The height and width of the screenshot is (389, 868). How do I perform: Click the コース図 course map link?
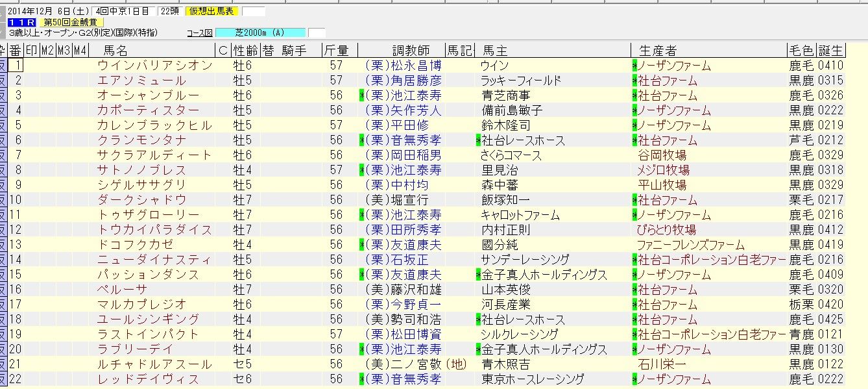tap(199, 32)
